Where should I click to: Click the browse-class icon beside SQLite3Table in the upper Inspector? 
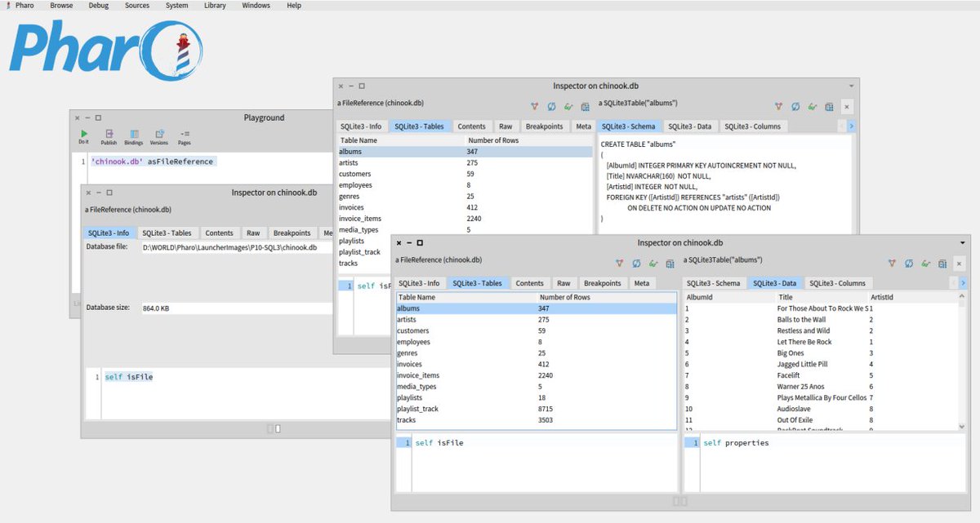(x=829, y=106)
